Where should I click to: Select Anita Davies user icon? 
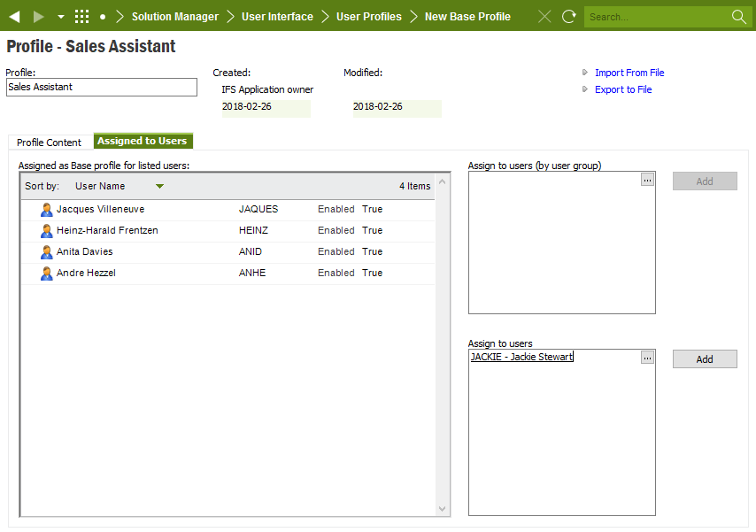coord(47,252)
